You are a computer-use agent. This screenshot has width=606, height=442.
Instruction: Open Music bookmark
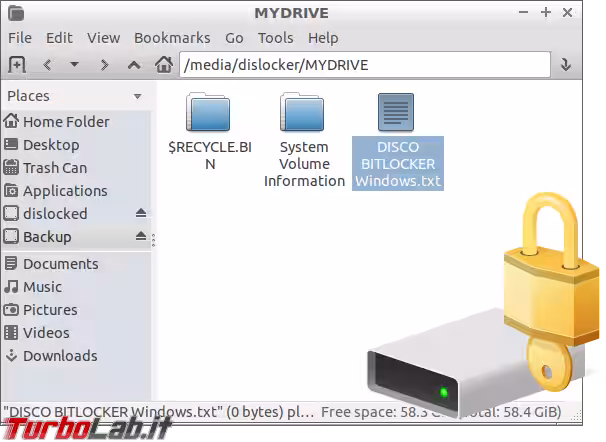point(76,287)
